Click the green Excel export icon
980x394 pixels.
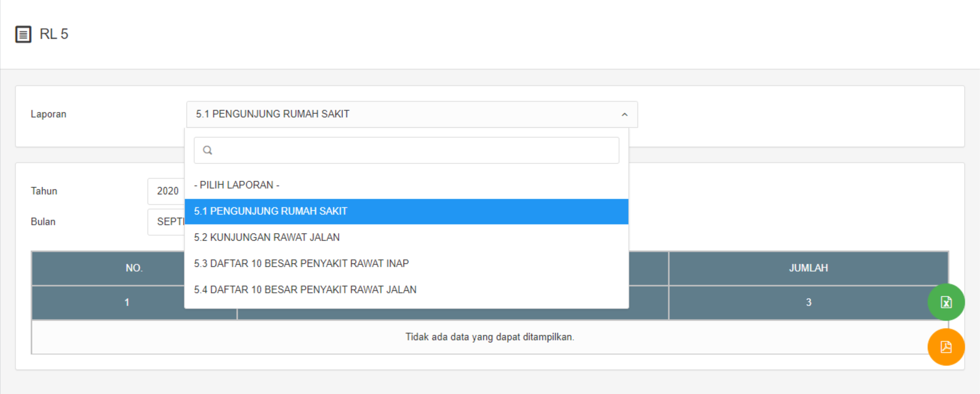tap(946, 302)
